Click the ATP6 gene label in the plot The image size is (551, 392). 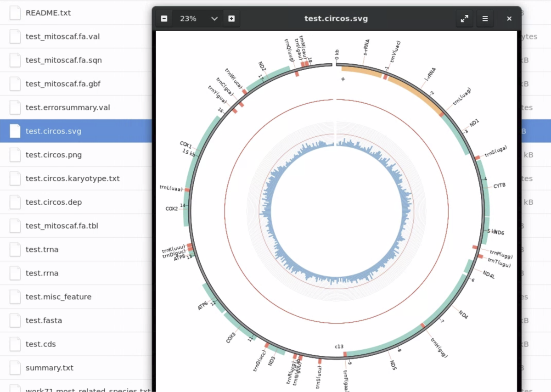[203, 305]
